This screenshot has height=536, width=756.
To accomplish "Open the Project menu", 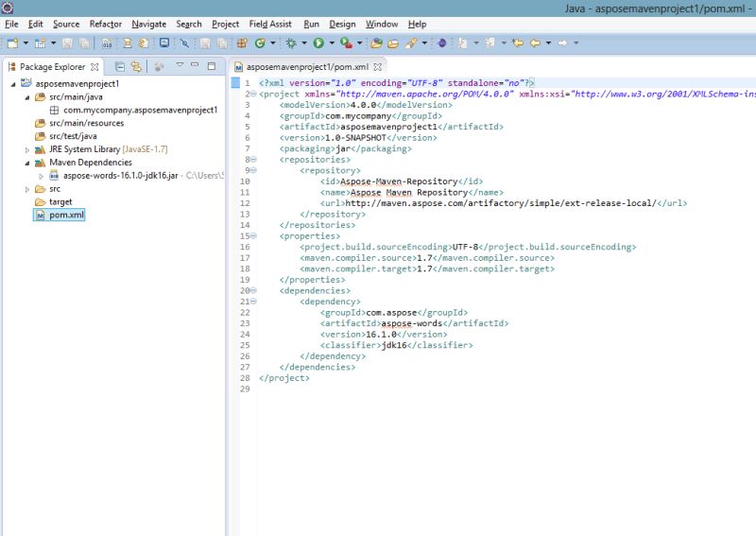I will tap(225, 25).
